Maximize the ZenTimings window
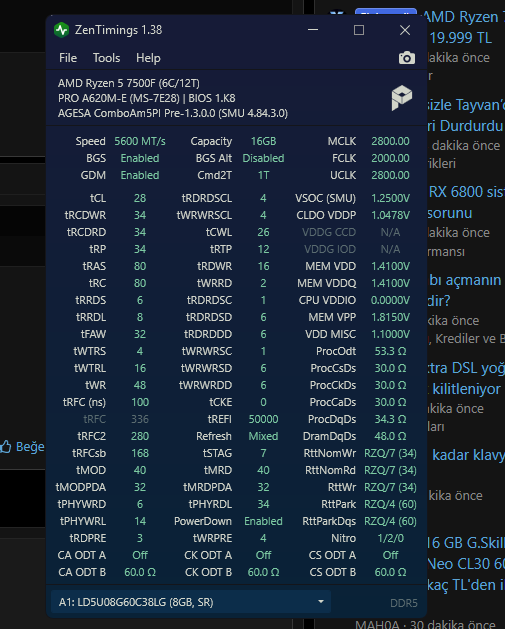 point(359,30)
